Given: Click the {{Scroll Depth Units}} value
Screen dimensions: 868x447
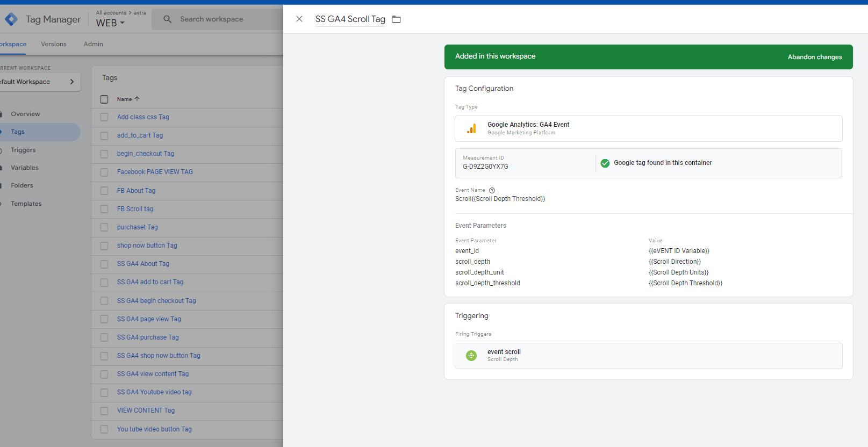Looking at the screenshot, I should 678,272.
